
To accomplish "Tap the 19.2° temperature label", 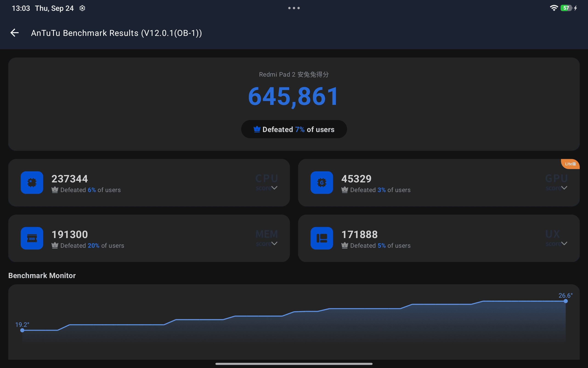I will click(22, 325).
